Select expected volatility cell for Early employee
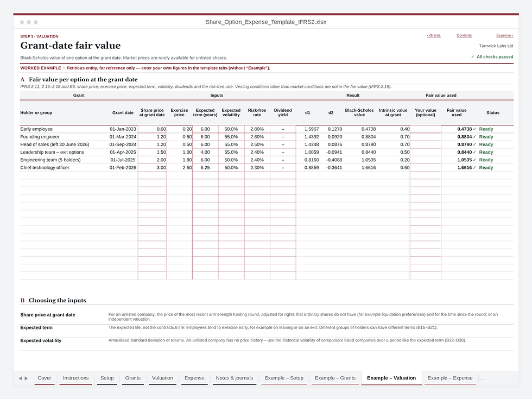 (231, 129)
